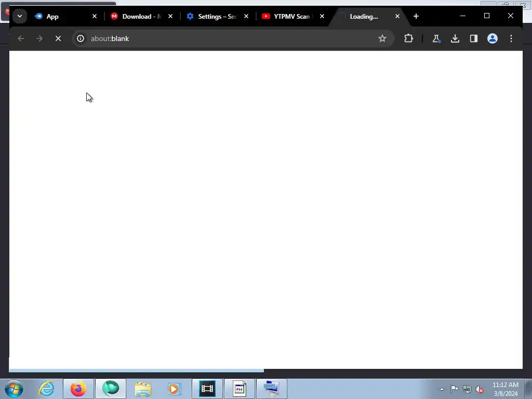View site information icon
This screenshot has height=399, width=532.
[81, 38]
